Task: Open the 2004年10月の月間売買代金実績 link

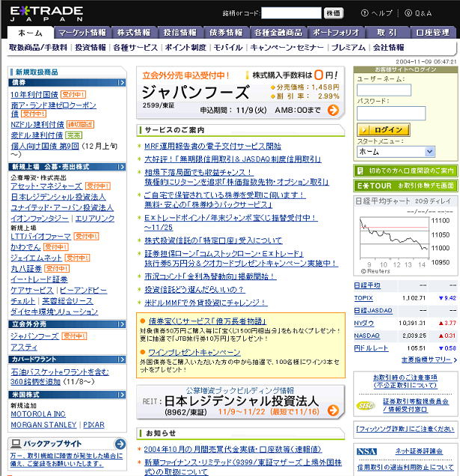Action: [233, 449]
